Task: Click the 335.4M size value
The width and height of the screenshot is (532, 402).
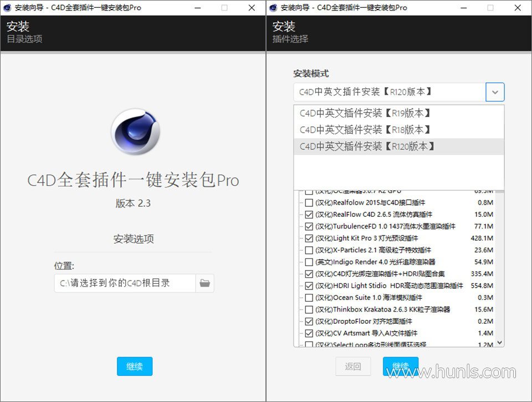Action: [482, 274]
